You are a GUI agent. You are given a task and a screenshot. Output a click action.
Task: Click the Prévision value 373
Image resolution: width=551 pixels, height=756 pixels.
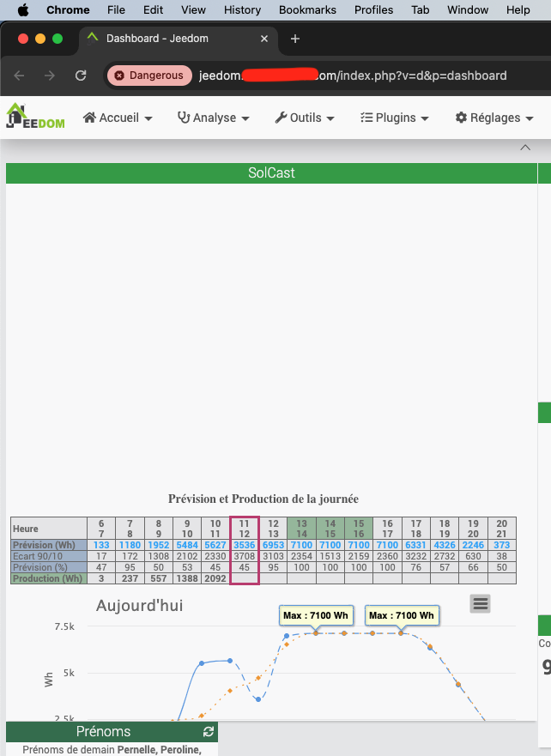(x=502, y=545)
